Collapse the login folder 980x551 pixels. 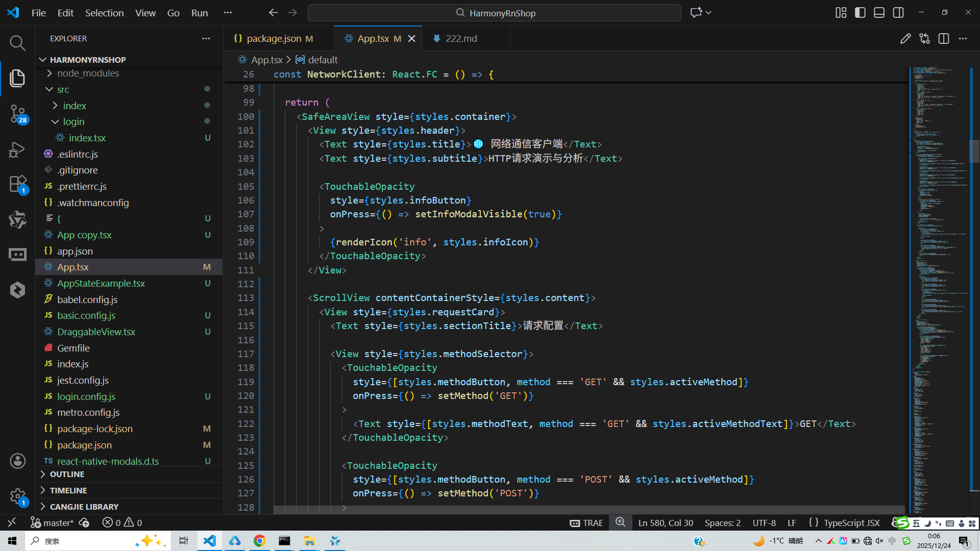(x=73, y=122)
